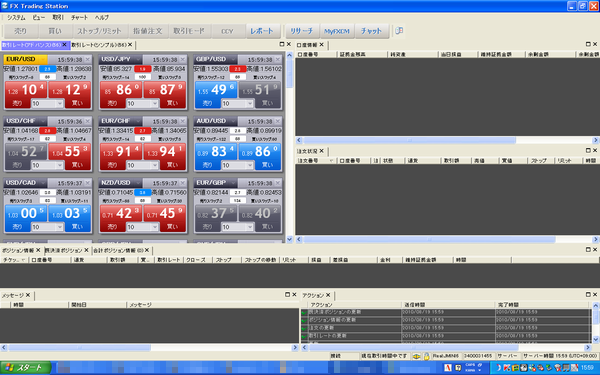Click the Adobe icon in system tray
The width and height of the screenshot is (600, 375).
click(448, 367)
